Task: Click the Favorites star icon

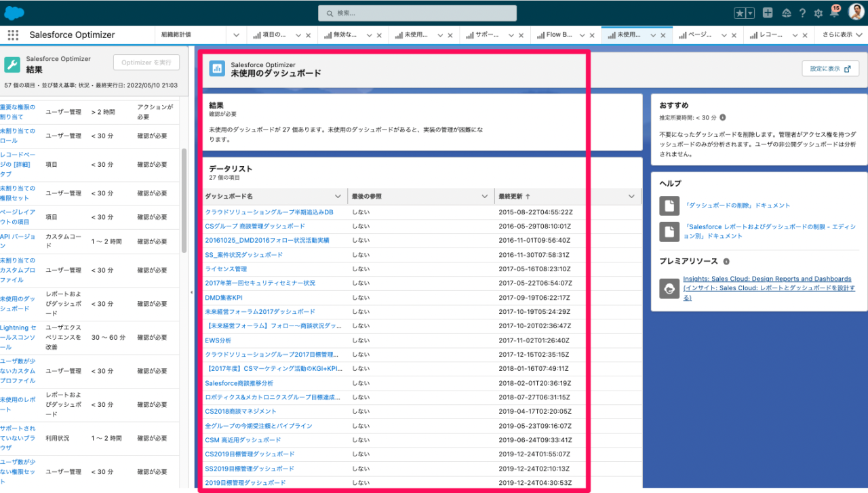Action: pyautogui.click(x=740, y=13)
